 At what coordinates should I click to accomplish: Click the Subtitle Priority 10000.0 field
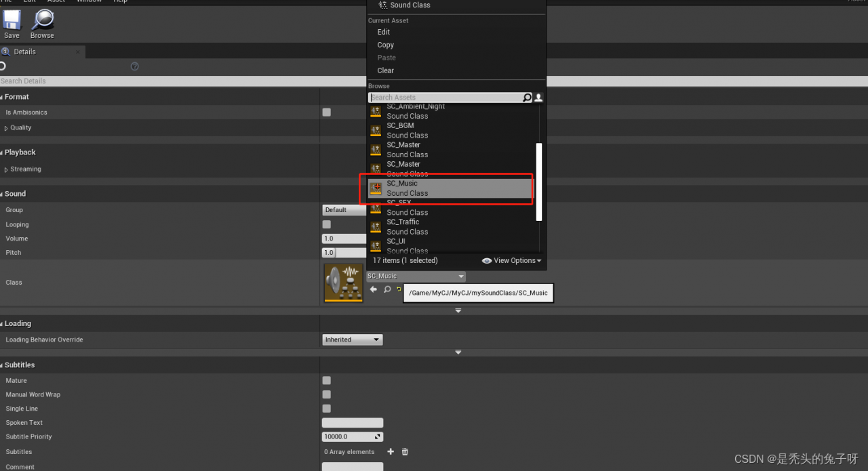(x=353, y=436)
